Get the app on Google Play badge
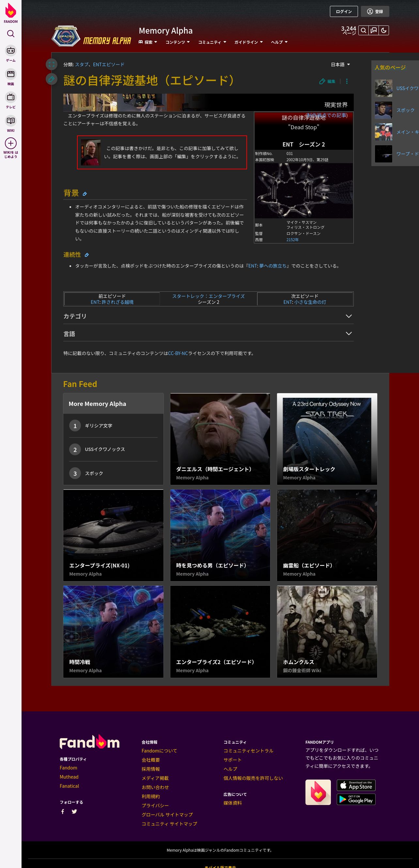This screenshot has height=868, width=419. coord(356,799)
